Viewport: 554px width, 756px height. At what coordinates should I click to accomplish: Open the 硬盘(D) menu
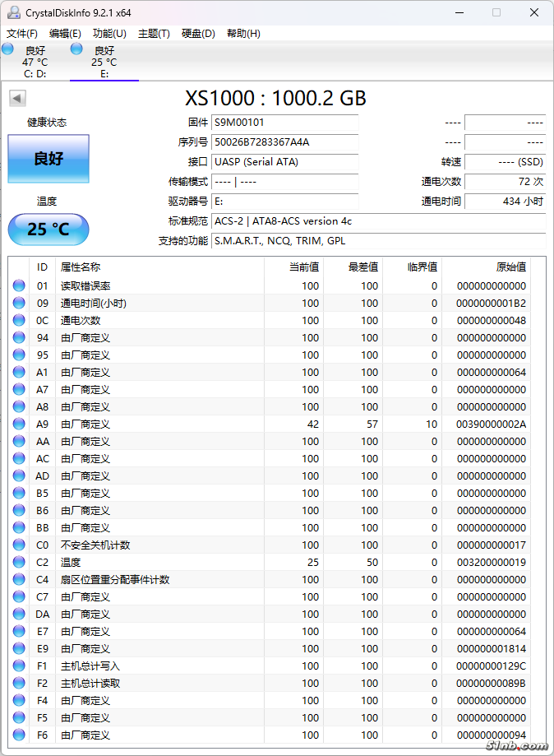[x=198, y=34]
